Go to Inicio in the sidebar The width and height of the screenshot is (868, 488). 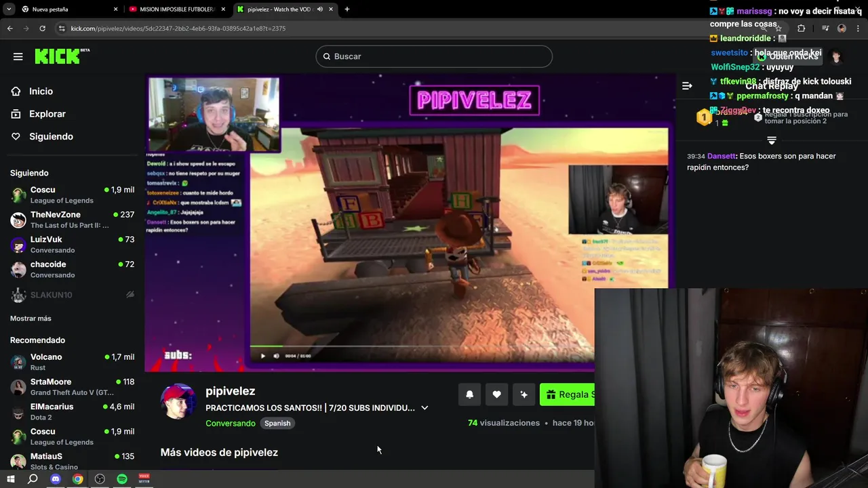41,91
